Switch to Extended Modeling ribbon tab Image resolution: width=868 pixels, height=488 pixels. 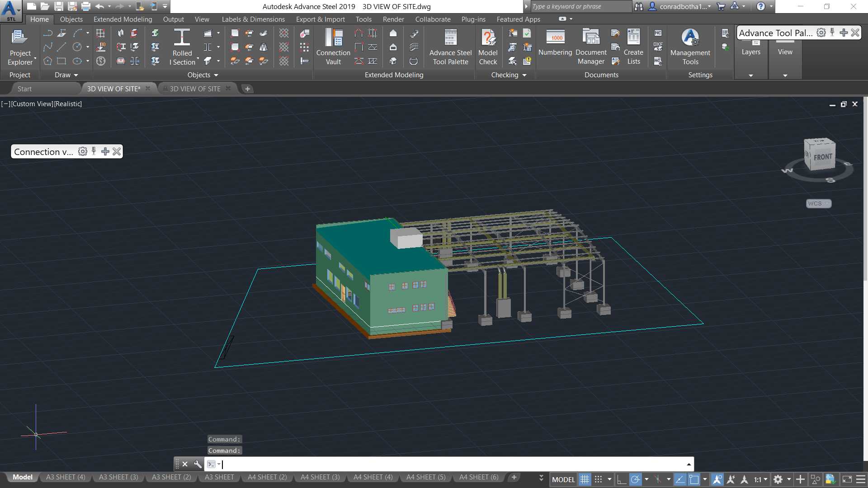(123, 19)
